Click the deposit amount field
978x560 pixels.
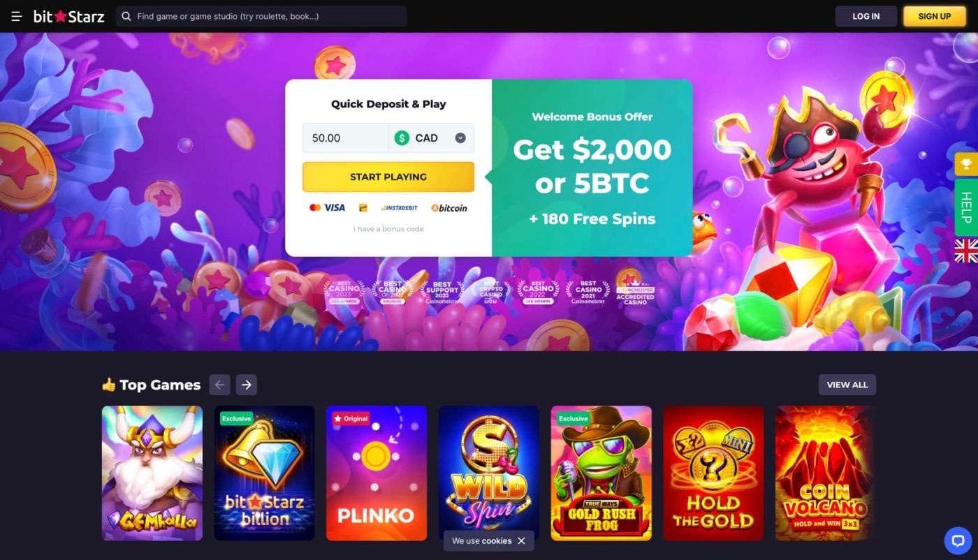[x=345, y=138]
